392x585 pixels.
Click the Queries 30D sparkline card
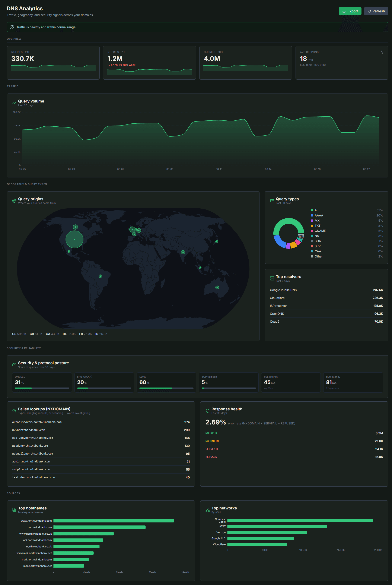click(x=245, y=63)
